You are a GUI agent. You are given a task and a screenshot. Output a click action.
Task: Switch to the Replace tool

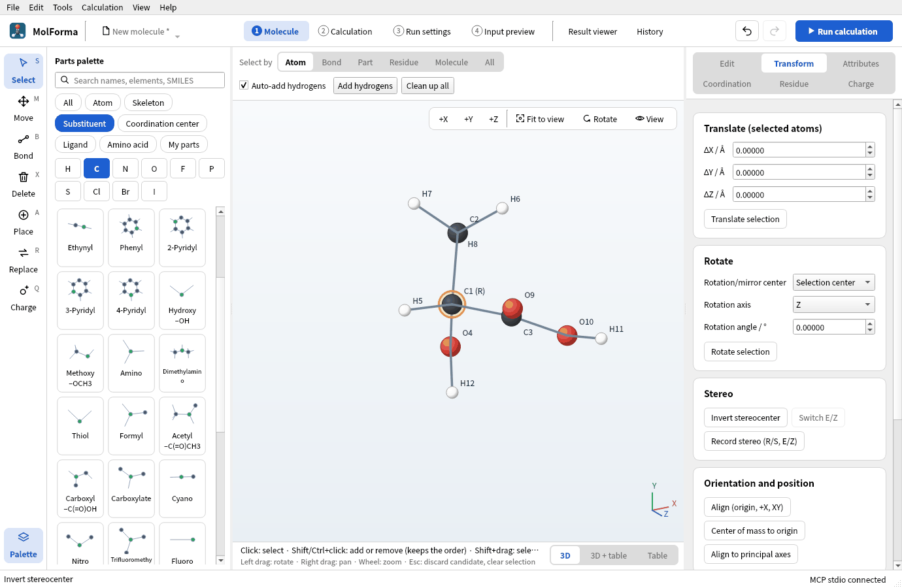(x=24, y=260)
